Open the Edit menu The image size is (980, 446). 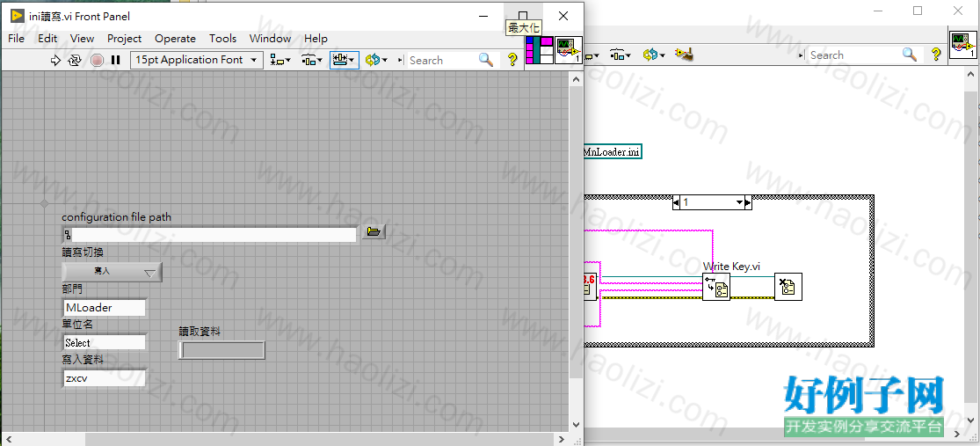47,38
